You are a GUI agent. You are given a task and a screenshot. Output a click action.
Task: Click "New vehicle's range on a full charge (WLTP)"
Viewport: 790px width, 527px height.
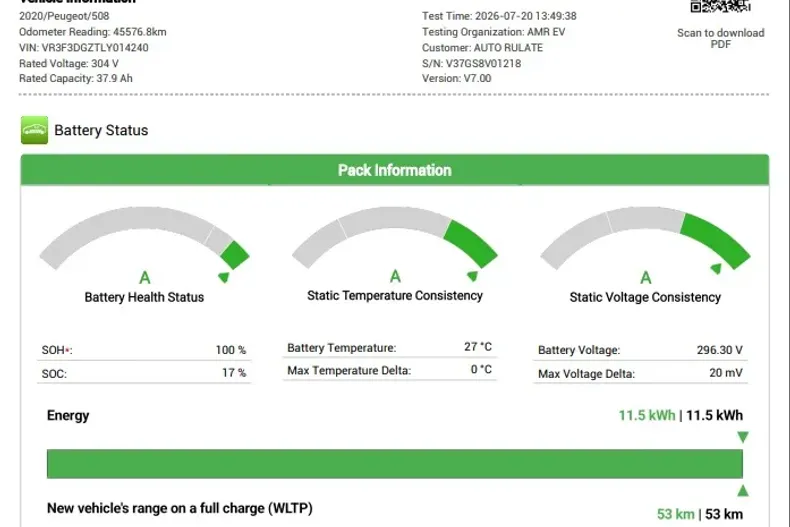pos(180,508)
